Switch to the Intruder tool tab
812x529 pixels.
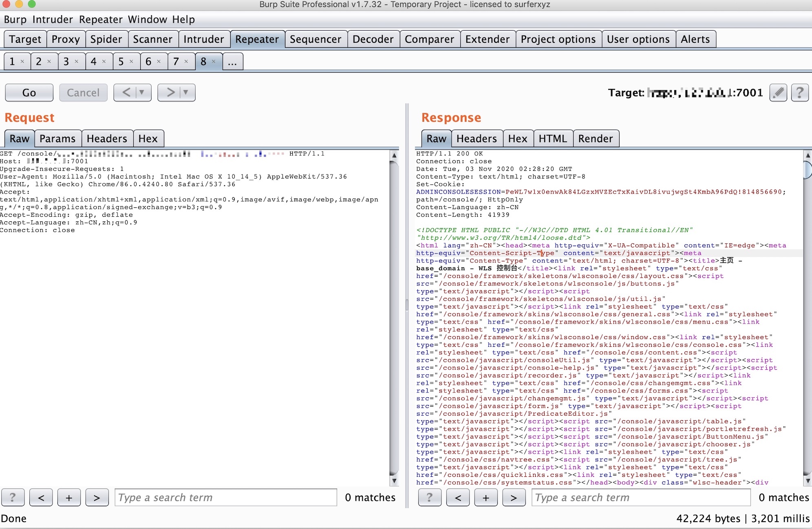203,39
